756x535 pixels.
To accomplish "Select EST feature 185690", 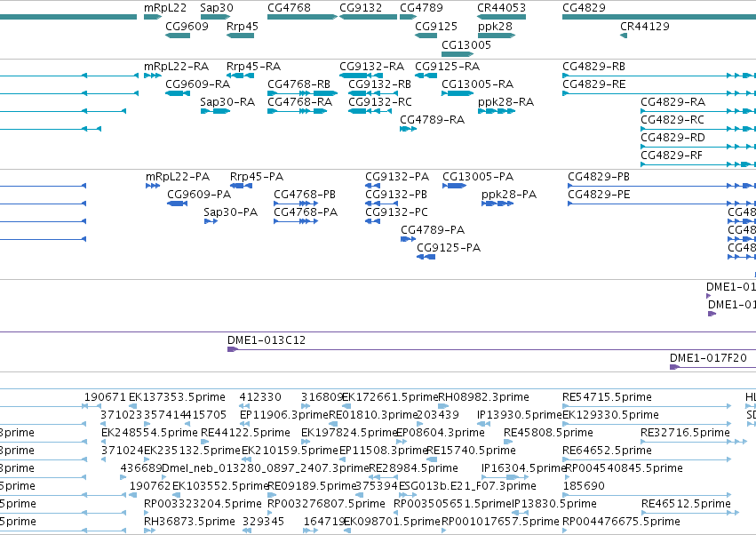I will [647, 495].
